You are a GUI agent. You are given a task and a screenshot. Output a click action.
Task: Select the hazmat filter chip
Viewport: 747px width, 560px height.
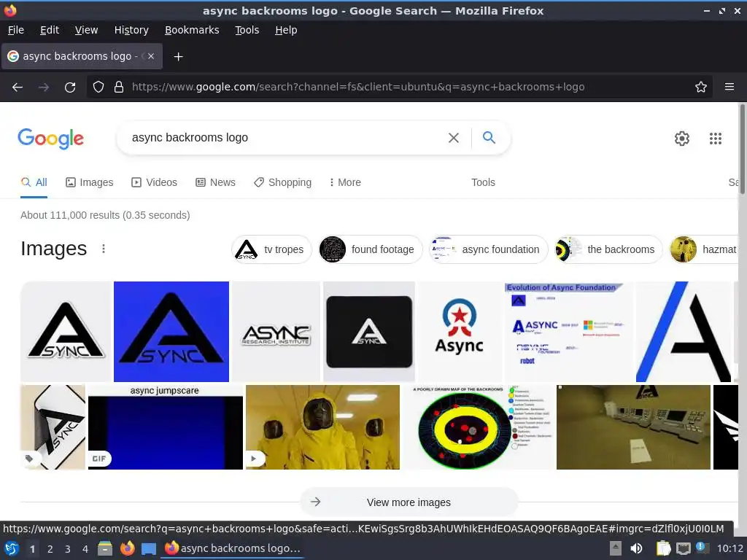[704, 249]
